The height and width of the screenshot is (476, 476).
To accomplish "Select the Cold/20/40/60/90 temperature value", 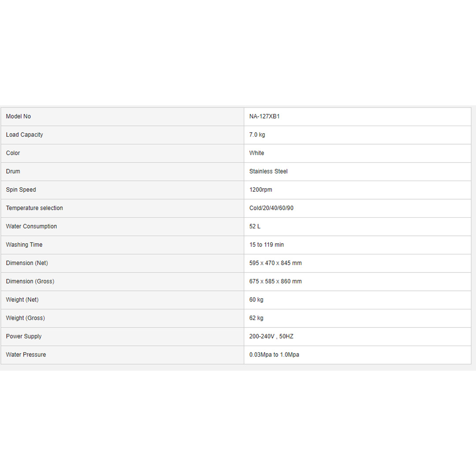I will click(271, 208).
